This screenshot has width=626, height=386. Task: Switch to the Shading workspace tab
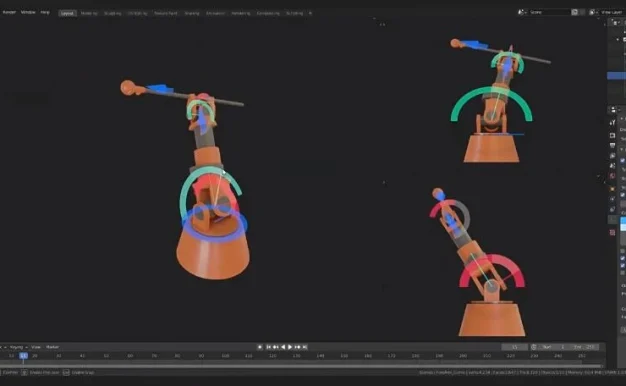click(x=192, y=13)
